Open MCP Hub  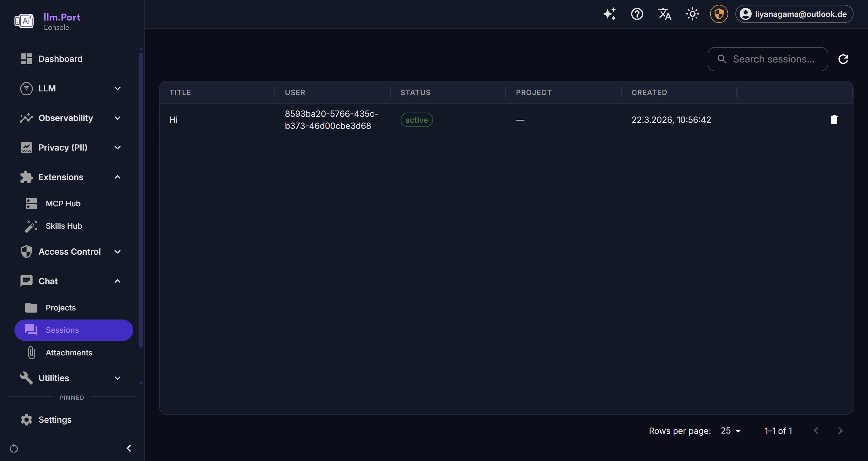click(74, 204)
